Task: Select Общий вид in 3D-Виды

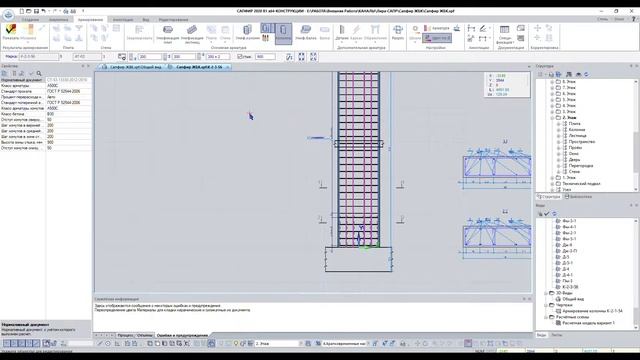Action: point(573,299)
